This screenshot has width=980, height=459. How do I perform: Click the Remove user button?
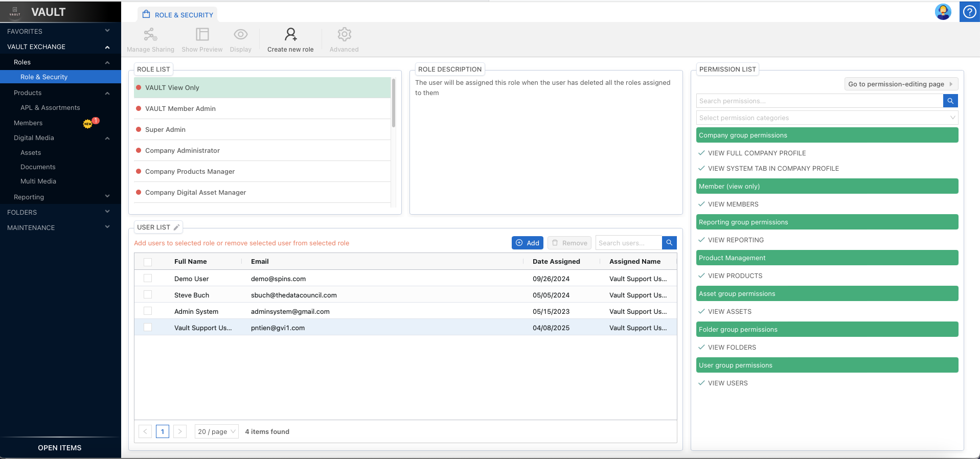tap(569, 243)
